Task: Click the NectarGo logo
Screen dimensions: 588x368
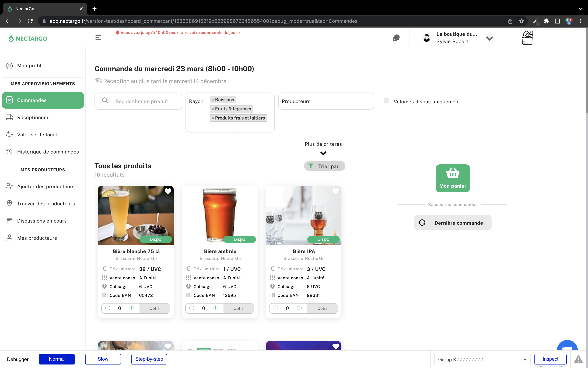Action: click(28, 38)
